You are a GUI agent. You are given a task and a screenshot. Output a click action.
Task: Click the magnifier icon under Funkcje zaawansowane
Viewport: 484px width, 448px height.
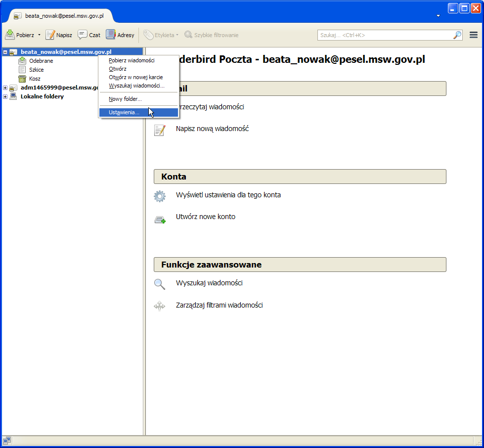[x=160, y=284]
